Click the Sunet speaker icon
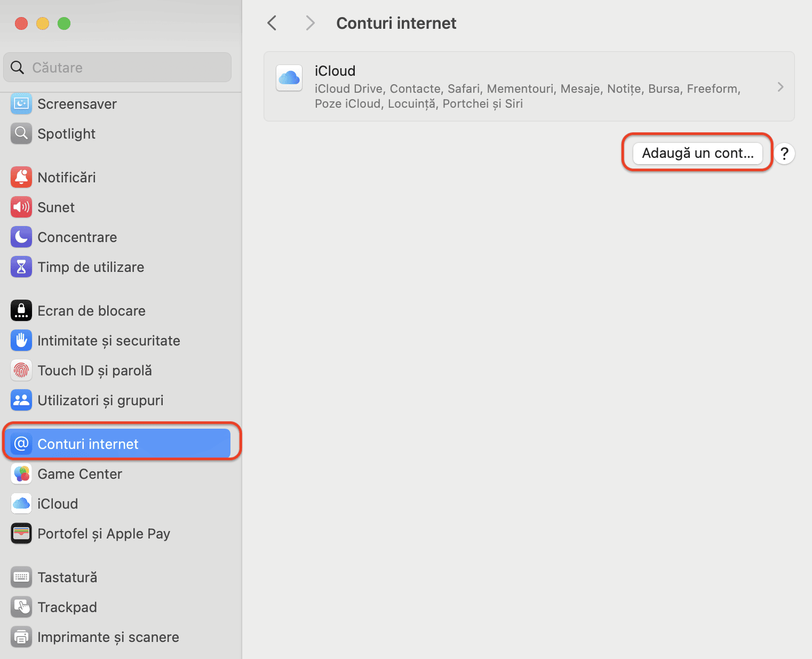Viewport: 812px width, 659px height. 21,207
